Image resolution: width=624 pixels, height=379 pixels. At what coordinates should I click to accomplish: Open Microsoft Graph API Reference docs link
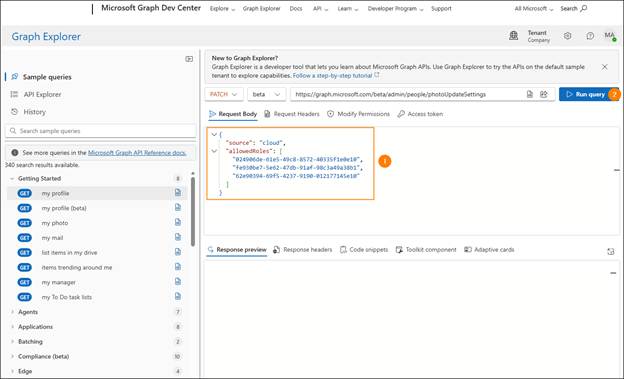pyautogui.click(x=137, y=152)
